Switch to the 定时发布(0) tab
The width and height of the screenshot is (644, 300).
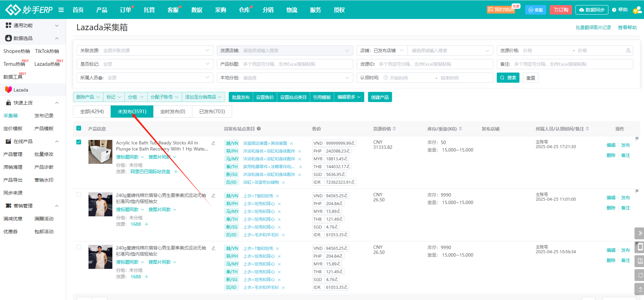click(173, 112)
